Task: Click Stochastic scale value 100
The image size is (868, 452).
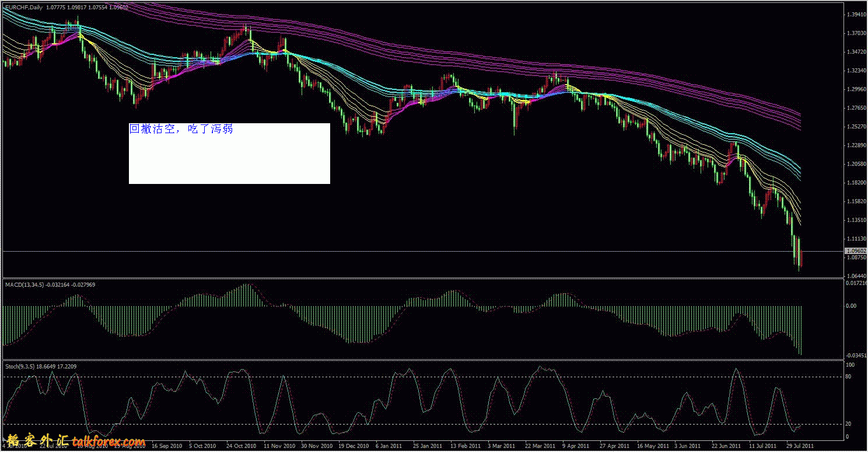Action: point(850,364)
